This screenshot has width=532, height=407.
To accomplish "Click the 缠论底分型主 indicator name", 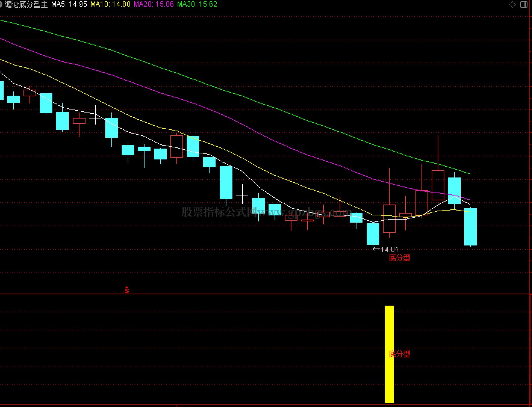I will [x=26, y=5].
